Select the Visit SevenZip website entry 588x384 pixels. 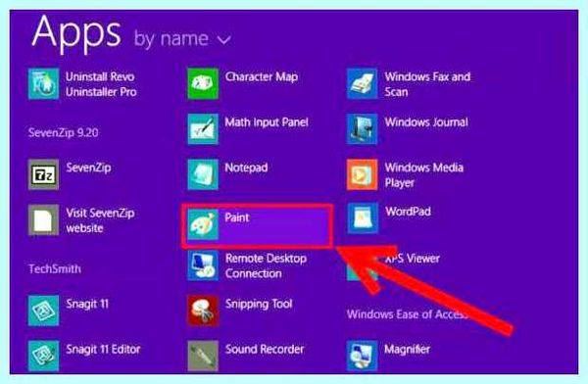pos(81,219)
